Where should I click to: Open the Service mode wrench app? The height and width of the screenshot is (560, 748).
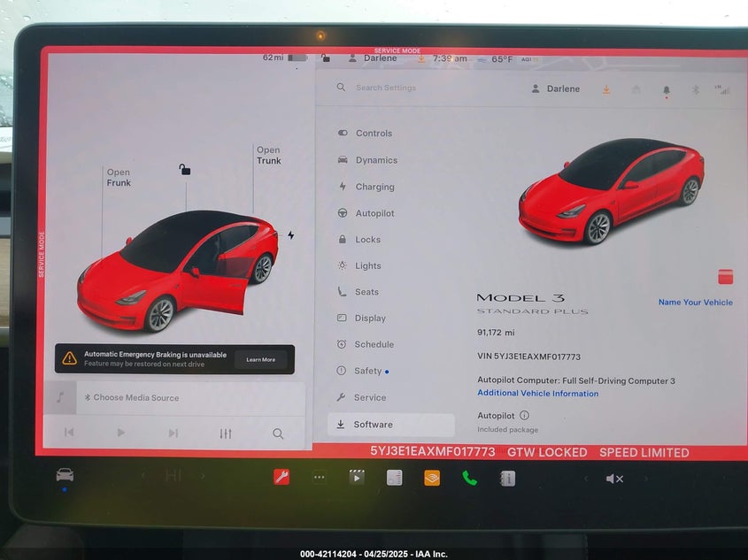pyautogui.click(x=281, y=478)
